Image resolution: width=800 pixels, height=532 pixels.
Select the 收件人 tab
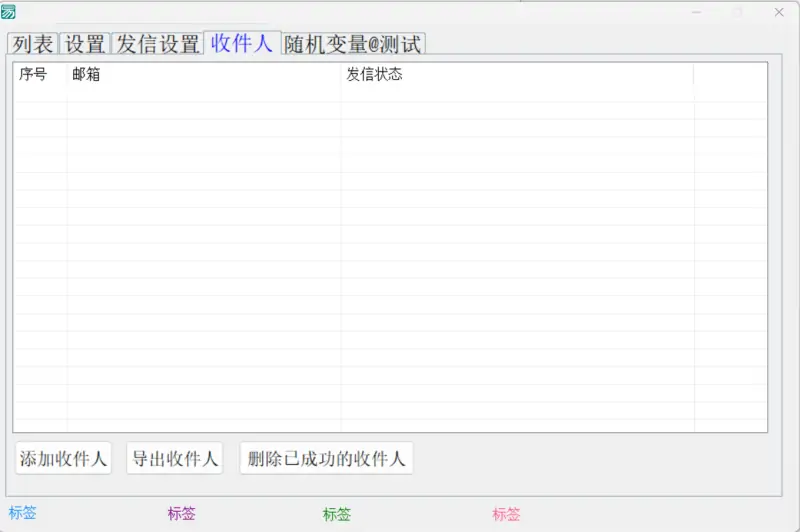pos(242,43)
